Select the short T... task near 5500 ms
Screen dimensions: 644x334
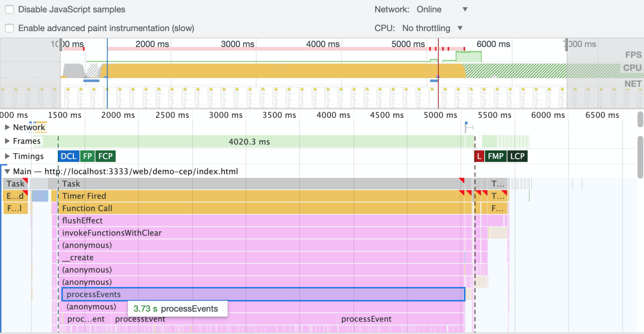click(497, 183)
